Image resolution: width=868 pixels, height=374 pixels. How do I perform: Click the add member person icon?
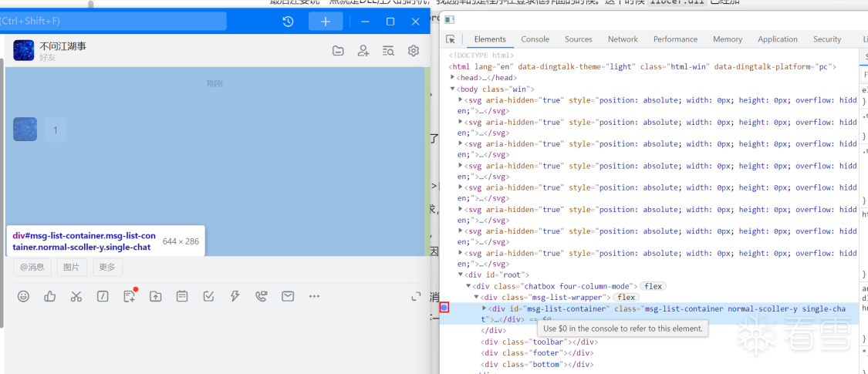click(363, 51)
